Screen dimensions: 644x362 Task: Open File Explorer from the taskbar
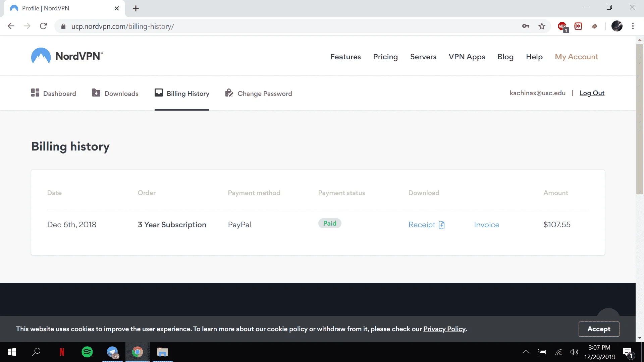click(x=163, y=352)
